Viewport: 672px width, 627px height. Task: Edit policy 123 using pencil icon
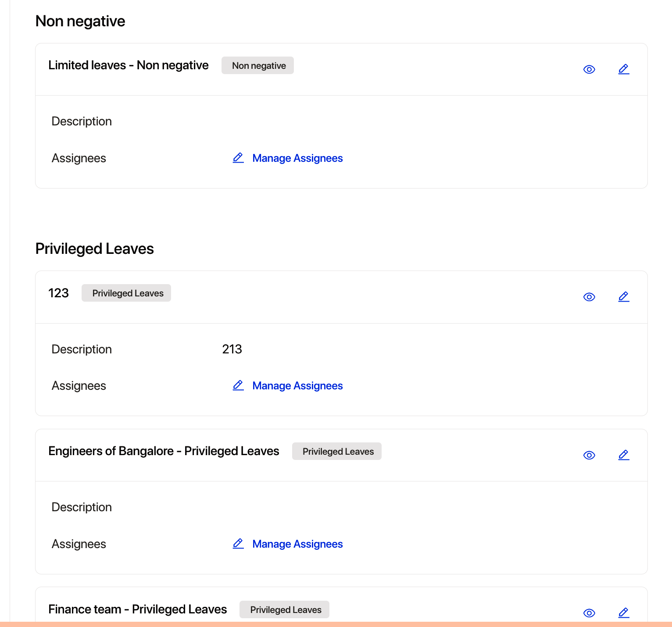coord(624,297)
